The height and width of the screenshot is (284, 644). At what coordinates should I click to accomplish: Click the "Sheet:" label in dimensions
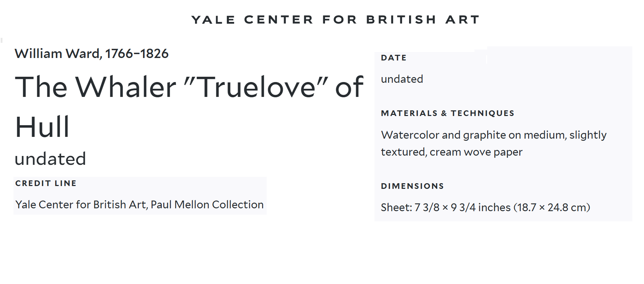(396, 207)
